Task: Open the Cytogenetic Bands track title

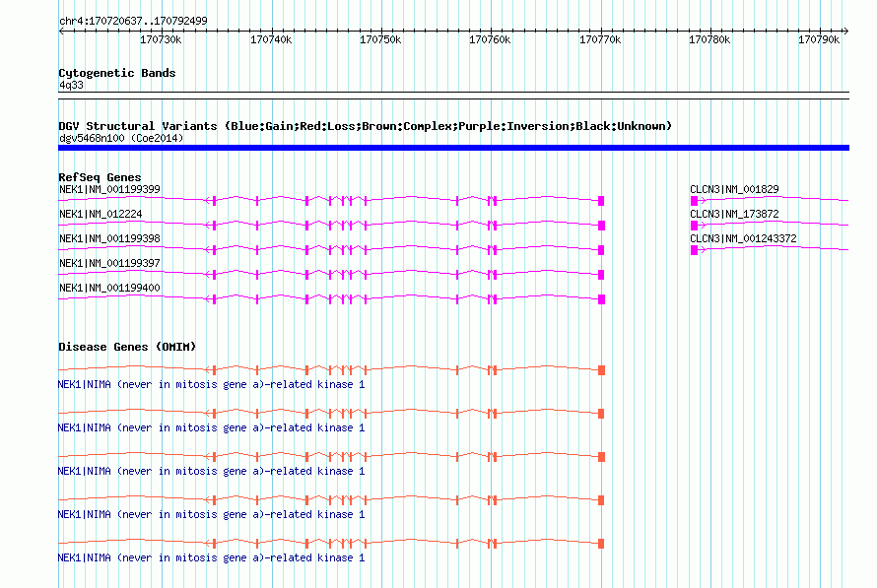Action: [x=117, y=73]
